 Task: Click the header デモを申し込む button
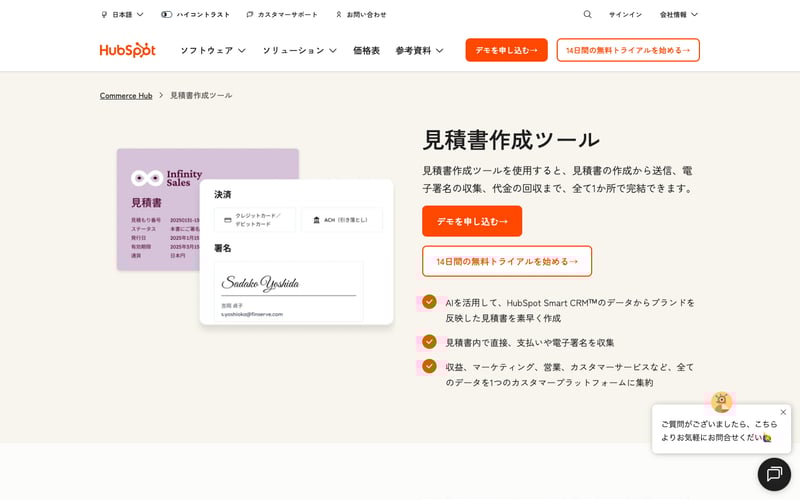tap(506, 50)
